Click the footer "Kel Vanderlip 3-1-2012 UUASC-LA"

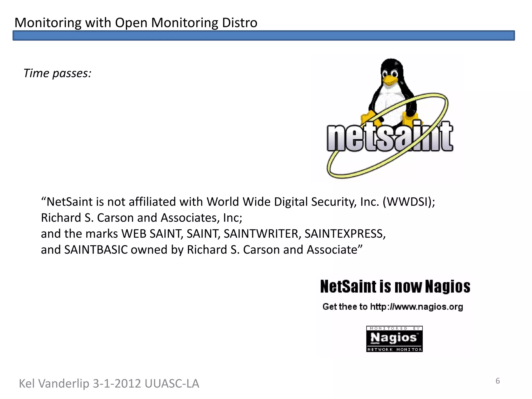109,384
